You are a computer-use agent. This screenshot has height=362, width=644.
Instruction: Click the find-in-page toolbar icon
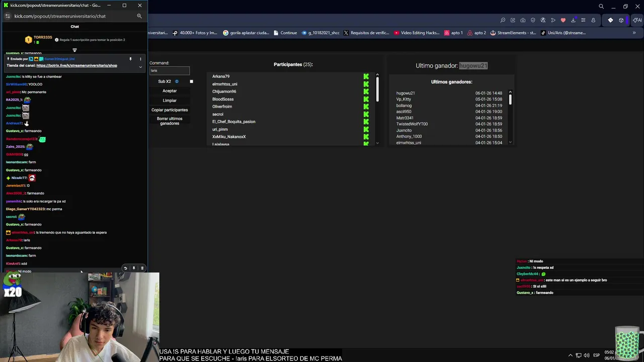coord(503,20)
